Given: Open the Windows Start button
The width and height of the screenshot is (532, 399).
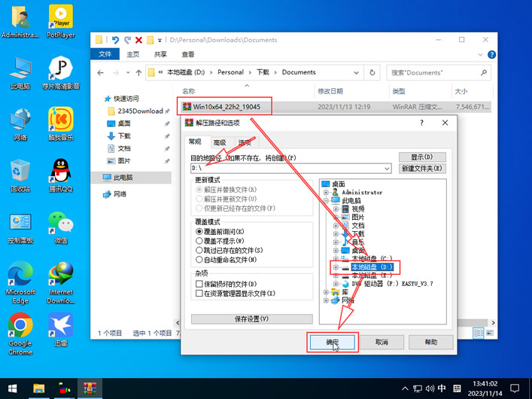Looking at the screenshot, I should tap(13, 388).
